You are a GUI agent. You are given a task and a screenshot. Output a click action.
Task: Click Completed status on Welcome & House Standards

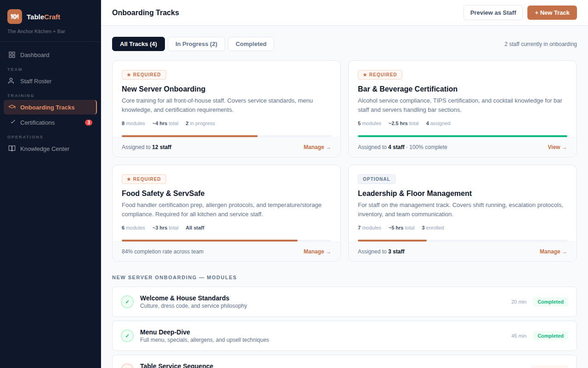click(x=550, y=302)
